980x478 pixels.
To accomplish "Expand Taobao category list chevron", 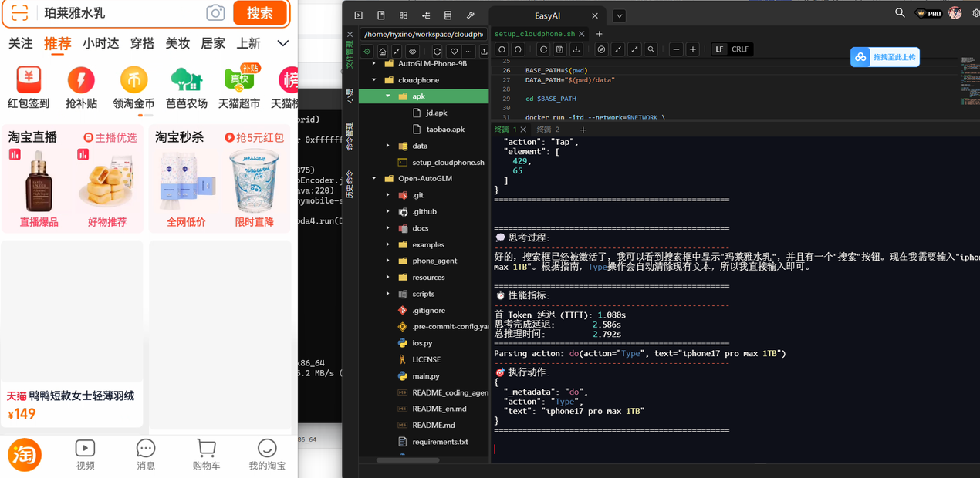I will point(283,43).
